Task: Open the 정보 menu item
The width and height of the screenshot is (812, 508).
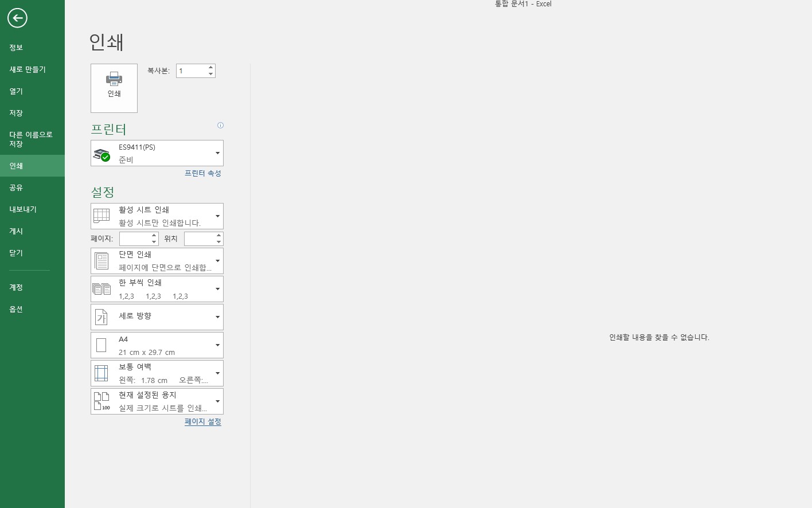Action: pos(32,48)
